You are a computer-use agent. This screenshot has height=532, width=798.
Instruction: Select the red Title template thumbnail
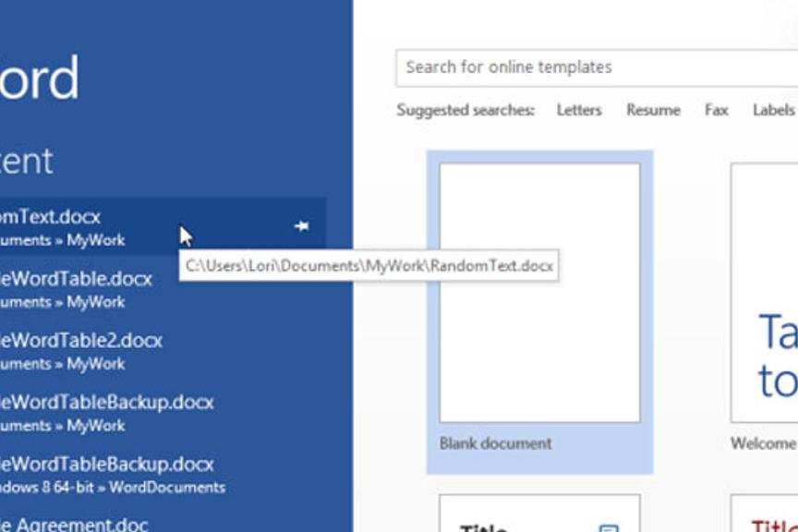coord(765,514)
